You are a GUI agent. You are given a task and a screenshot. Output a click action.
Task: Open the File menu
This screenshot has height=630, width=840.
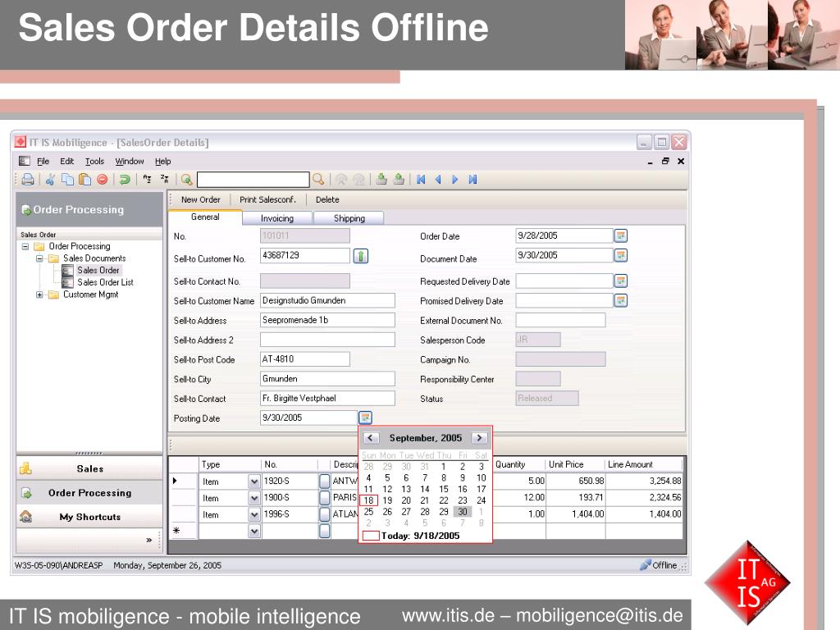click(x=43, y=162)
